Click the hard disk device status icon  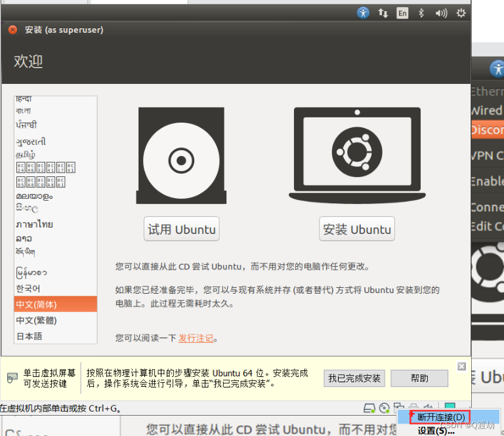click(369, 408)
